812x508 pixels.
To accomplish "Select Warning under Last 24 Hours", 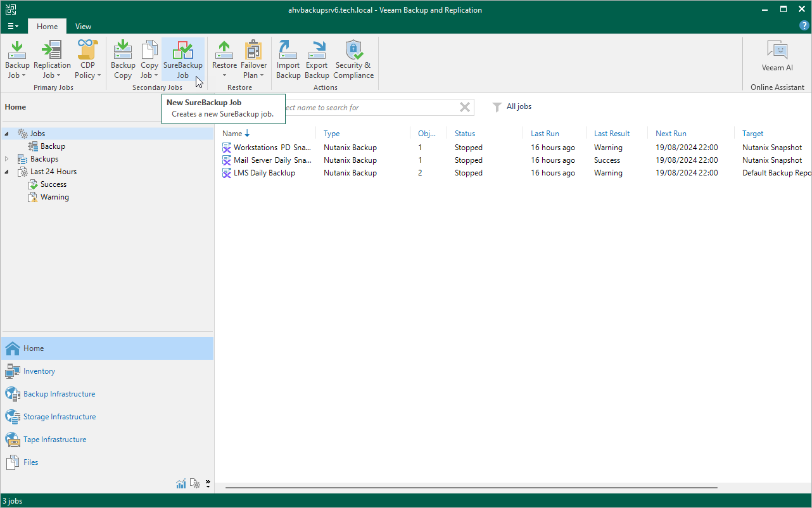I will (x=54, y=197).
